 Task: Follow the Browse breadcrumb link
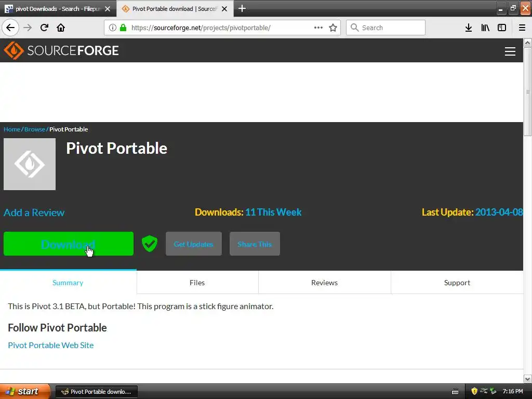coord(35,129)
